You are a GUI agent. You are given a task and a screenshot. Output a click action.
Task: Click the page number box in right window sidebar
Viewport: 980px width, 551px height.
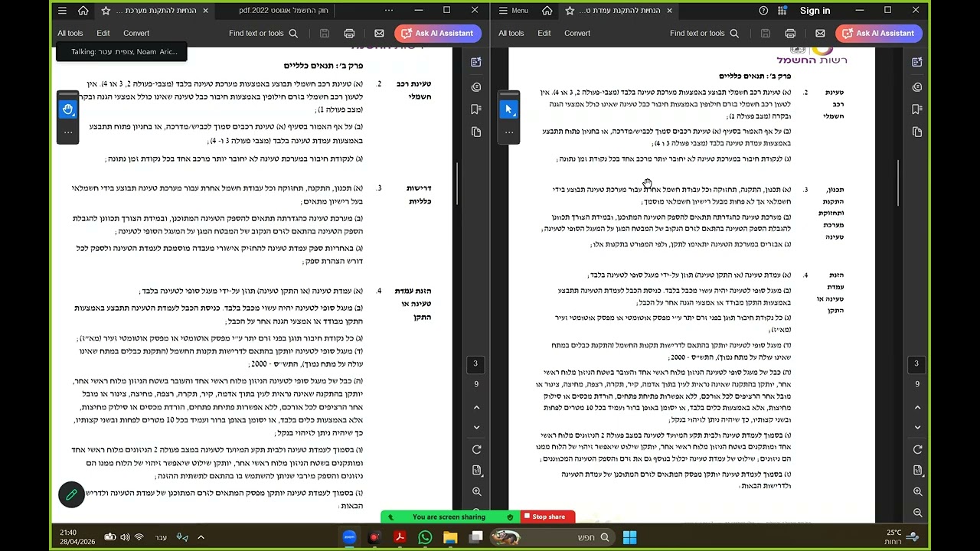tap(916, 364)
